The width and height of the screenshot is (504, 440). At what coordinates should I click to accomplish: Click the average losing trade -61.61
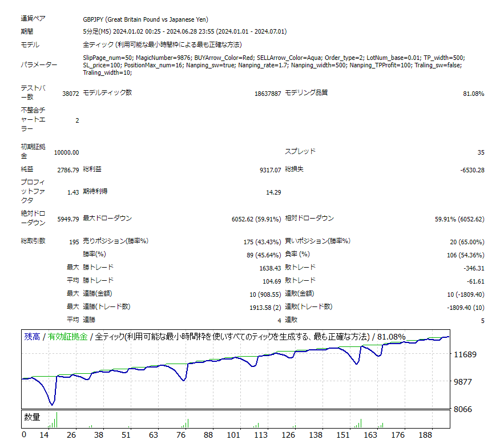pos(475,281)
